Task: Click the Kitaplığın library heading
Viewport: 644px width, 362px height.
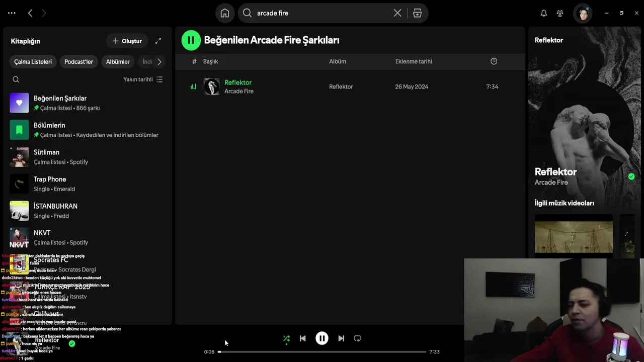Action: (25, 41)
